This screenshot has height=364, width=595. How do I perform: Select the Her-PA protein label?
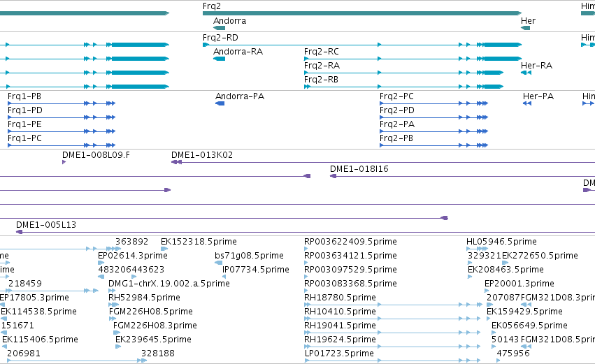(x=538, y=96)
